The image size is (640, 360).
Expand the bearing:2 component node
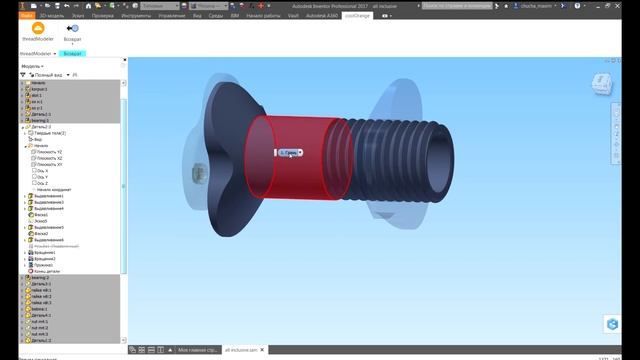22,278
